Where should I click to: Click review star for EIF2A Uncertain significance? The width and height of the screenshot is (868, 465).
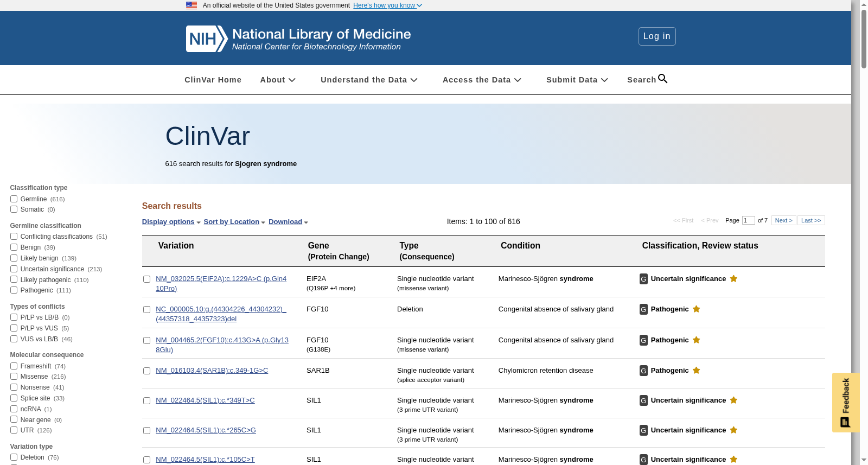point(733,279)
